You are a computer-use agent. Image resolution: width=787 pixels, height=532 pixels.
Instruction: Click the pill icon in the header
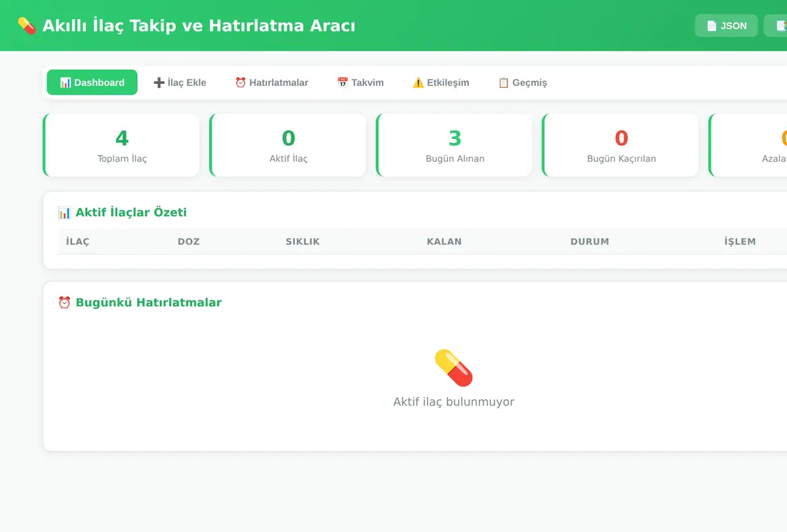27,26
